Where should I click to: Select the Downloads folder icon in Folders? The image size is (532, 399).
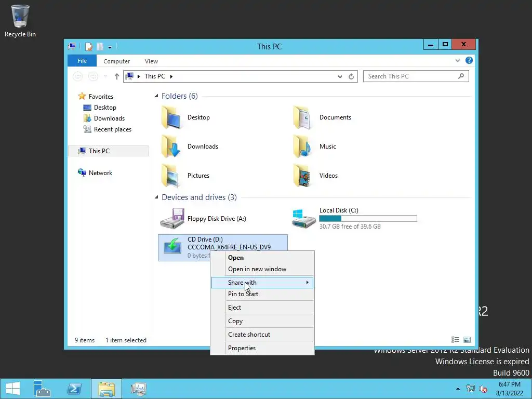click(x=171, y=147)
